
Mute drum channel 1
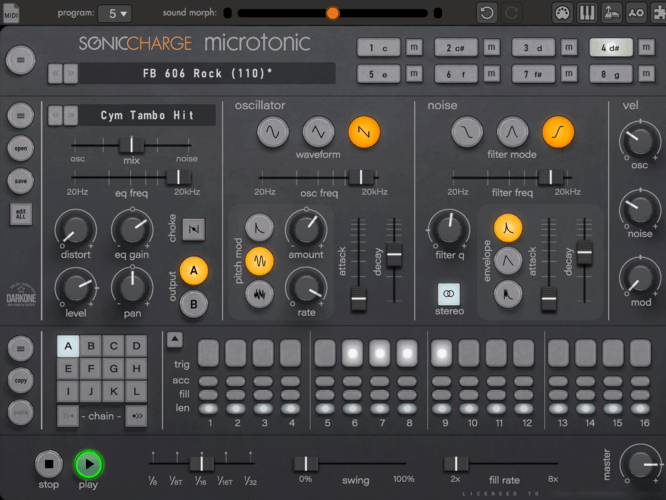click(x=414, y=47)
